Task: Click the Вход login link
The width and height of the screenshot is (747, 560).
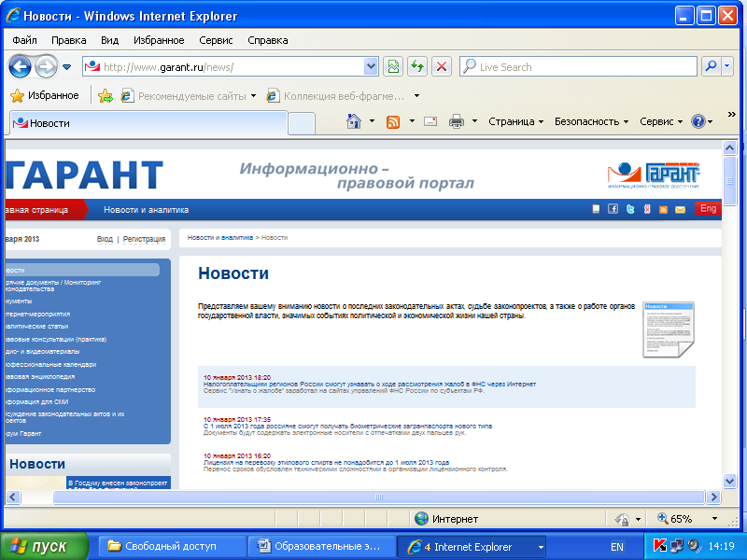Action: [105, 239]
